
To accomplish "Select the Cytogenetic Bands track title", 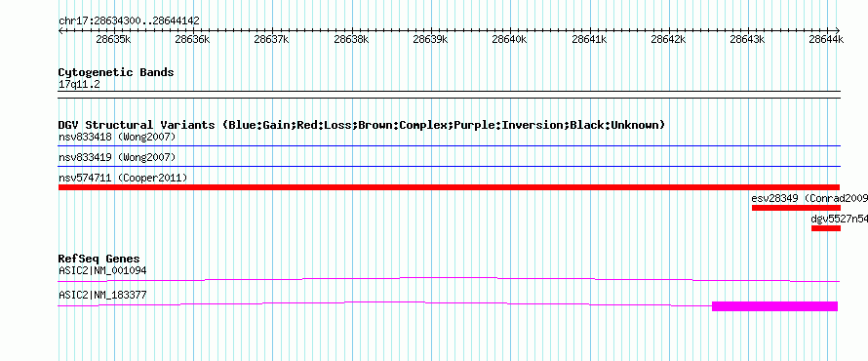I will pos(116,72).
